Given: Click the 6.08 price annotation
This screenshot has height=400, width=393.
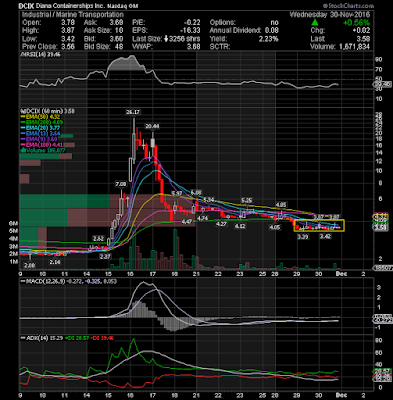Looking at the screenshot, I should [x=196, y=193].
